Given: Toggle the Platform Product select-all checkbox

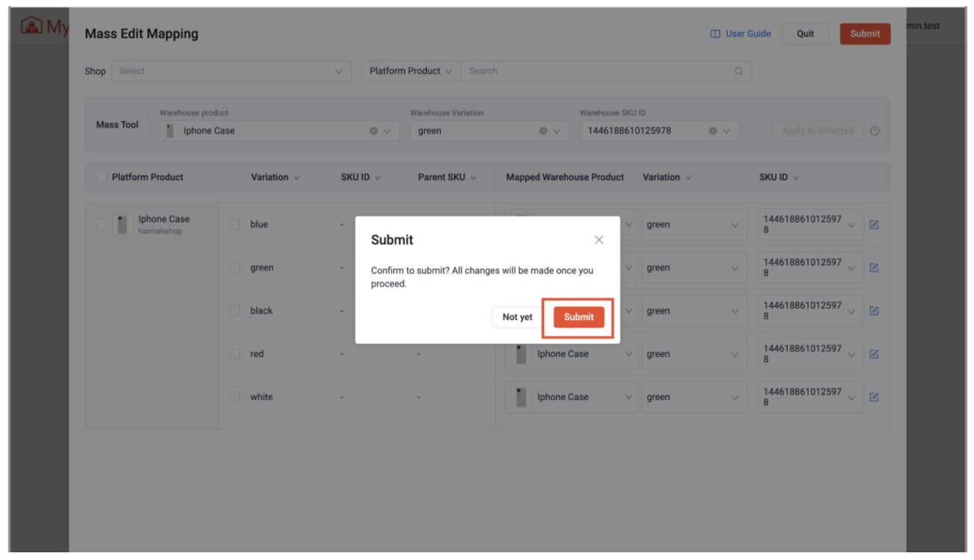Looking at the screenshot, I should (x=101, y=177).
